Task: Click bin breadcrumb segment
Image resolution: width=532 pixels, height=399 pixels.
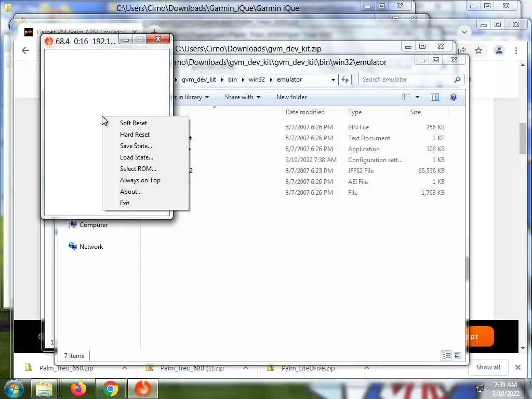Action: (x=232, y=79)
